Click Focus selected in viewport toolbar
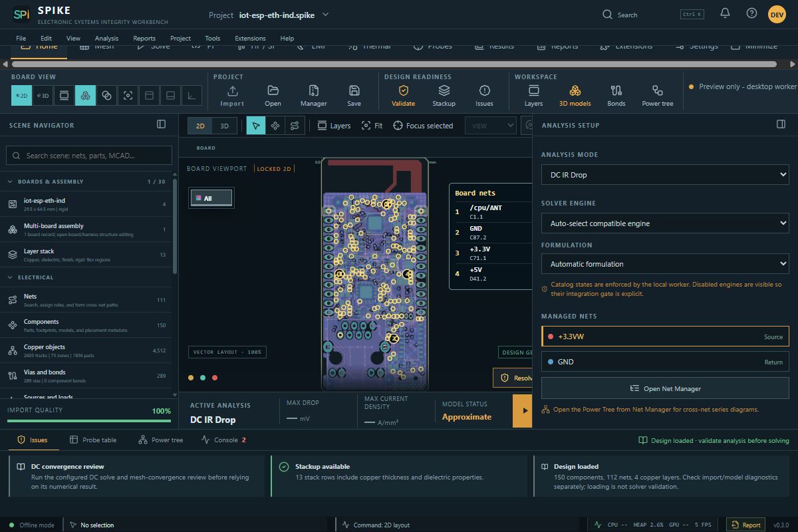This screenshot has width=798, height=532. click(423, 125)
